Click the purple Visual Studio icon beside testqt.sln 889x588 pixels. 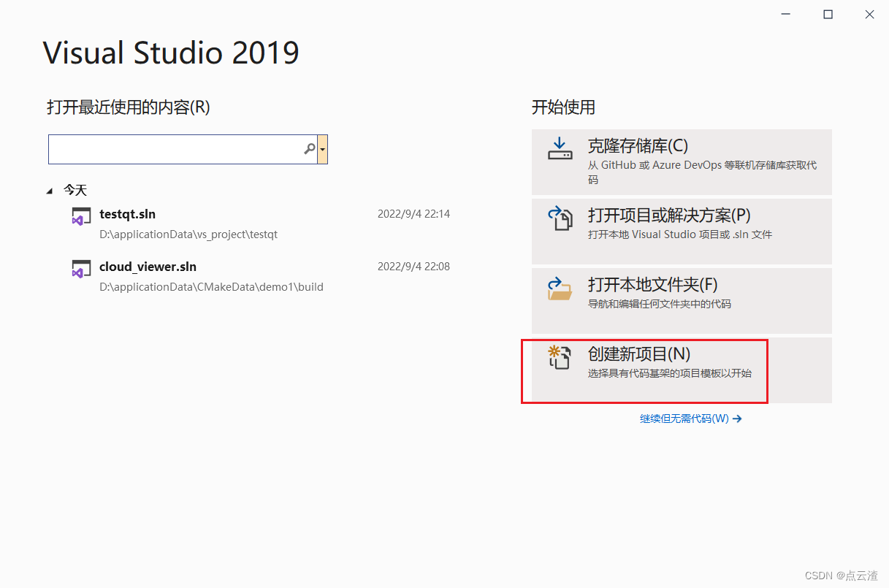pyautogui.click(x=80, y=216)
